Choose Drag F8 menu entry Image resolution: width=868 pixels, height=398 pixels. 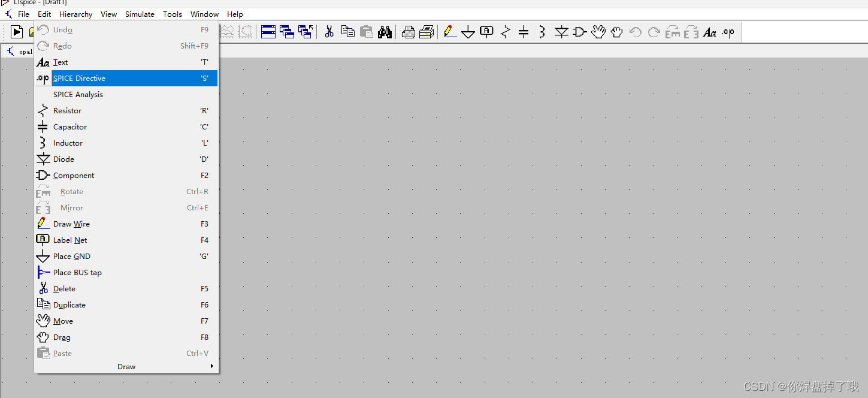[126, 337]
